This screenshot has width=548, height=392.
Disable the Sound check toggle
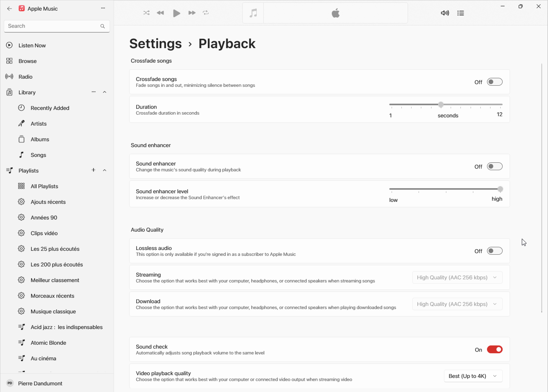point(495,350)
